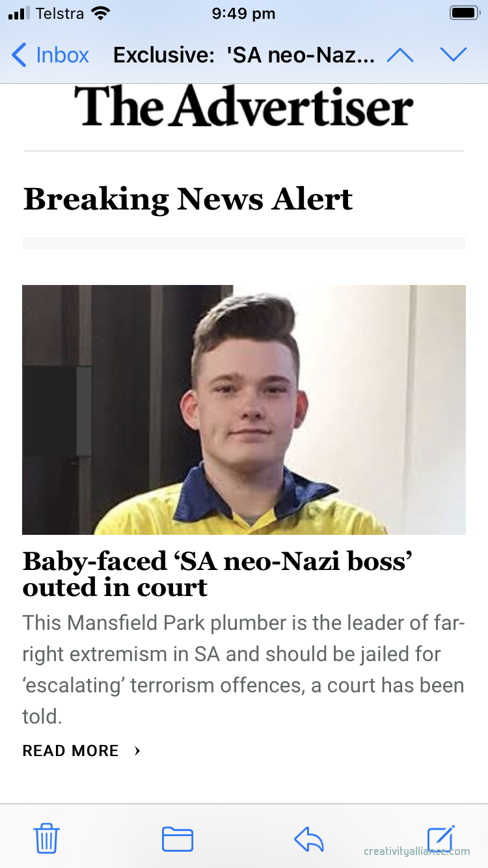
Task: Compose a new message with pencil icon
Action: click(441, 838)
